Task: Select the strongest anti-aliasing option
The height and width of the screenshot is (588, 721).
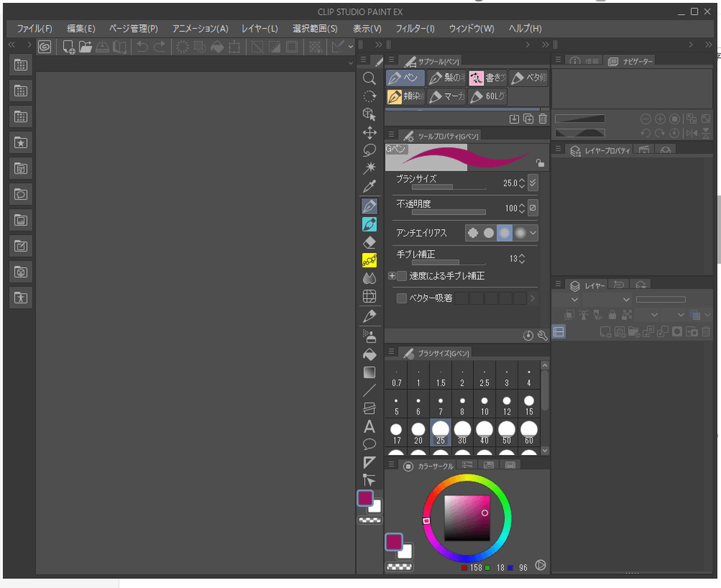Action: (x=520, y=233)
